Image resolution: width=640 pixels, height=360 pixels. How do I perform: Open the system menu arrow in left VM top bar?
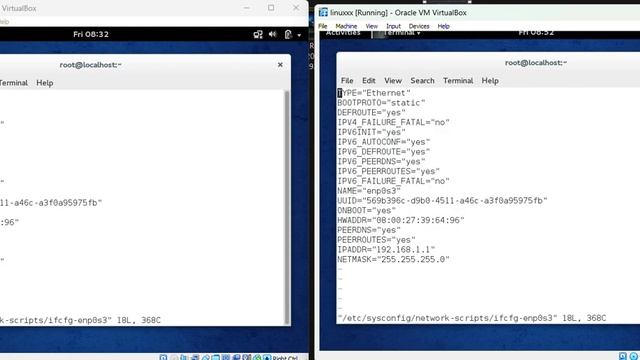click(299, 35)
